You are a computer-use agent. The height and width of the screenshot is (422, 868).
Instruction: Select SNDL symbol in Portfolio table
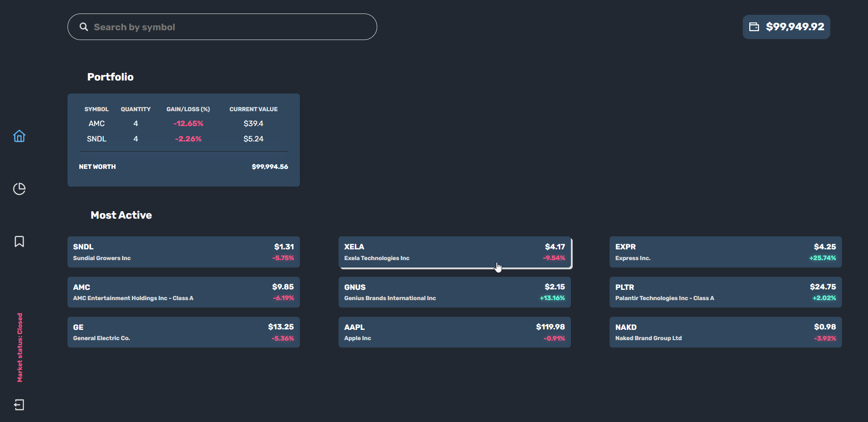(x=96, y=139)
